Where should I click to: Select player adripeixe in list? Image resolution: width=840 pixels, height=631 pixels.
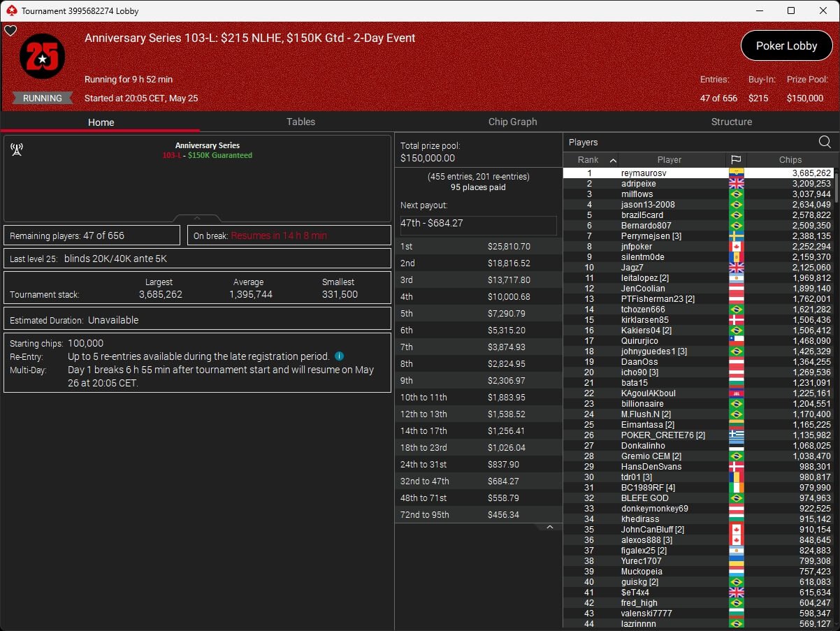point(699,184)
